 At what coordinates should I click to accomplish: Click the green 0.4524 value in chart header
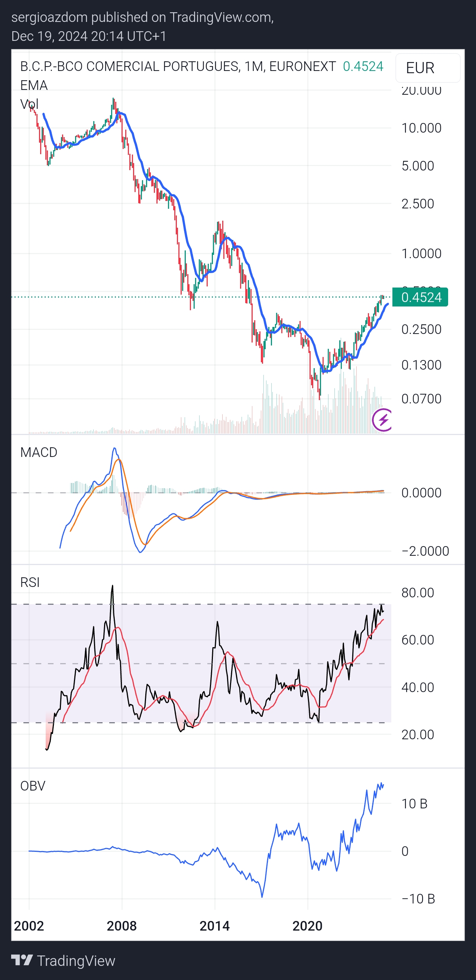[363, 66]
